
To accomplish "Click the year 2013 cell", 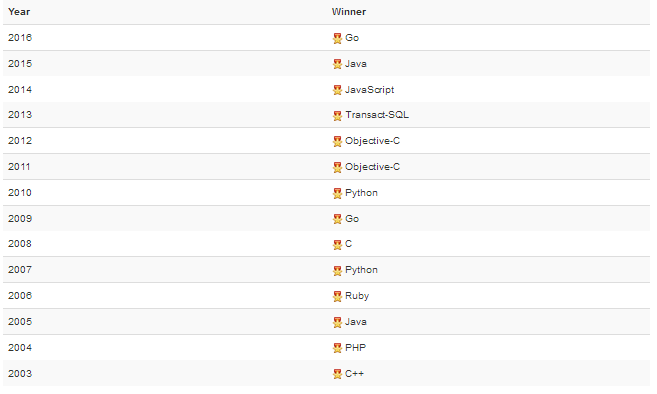I will point(20,115).
